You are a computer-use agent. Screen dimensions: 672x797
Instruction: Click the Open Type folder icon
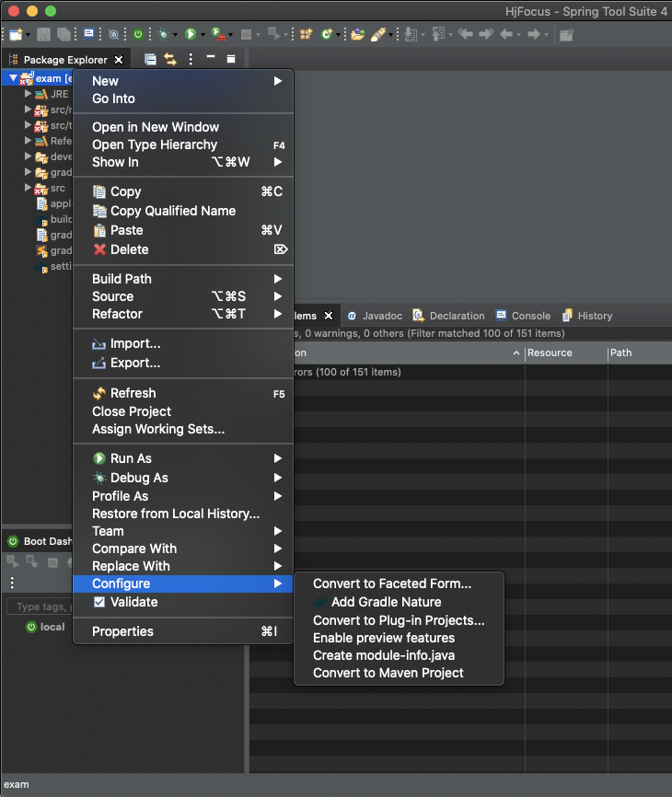358,35
